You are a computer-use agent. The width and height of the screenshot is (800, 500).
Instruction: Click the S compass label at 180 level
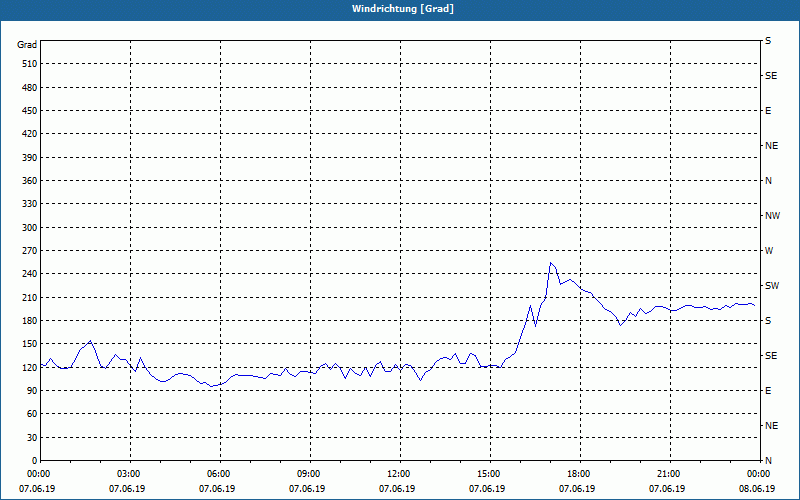click(768, 320)
